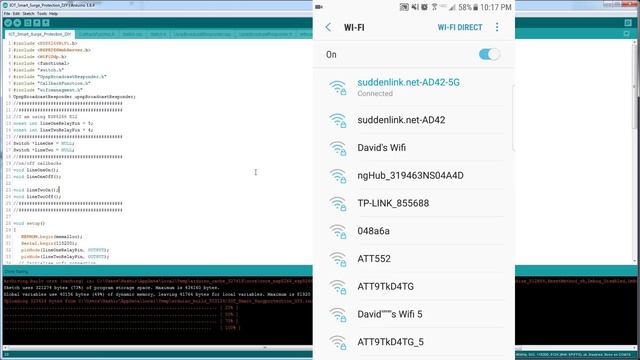This screenshot has height=360, width=640.
Task: Open File menu in Arduino IDE
Action: [x=7, y=14]
